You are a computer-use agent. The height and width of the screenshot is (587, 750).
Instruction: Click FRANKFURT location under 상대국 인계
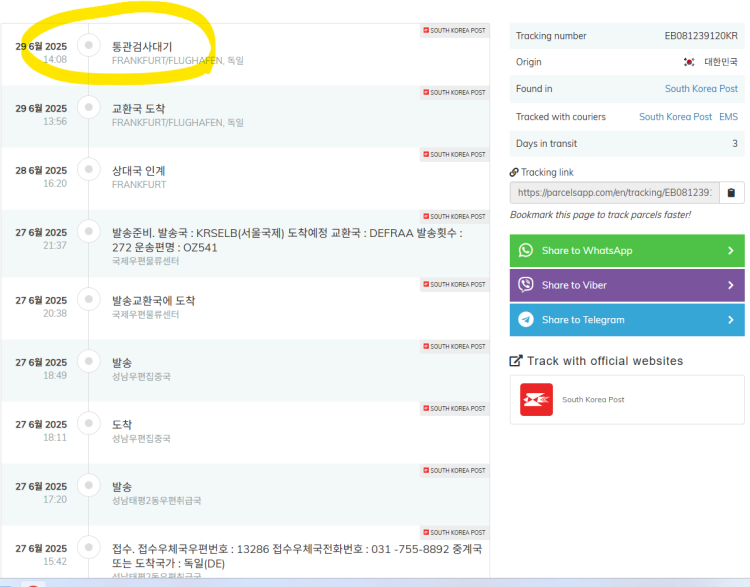pyautogui.click(x=139, y=185)
